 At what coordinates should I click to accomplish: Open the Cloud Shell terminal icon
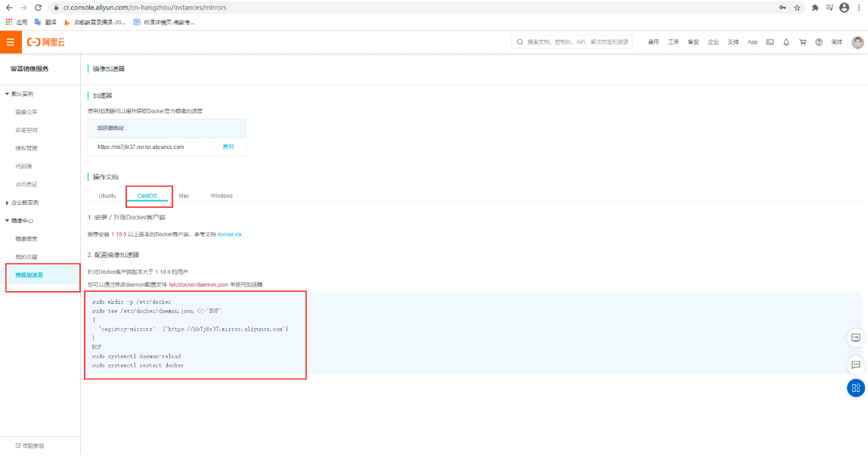point(770,42)
